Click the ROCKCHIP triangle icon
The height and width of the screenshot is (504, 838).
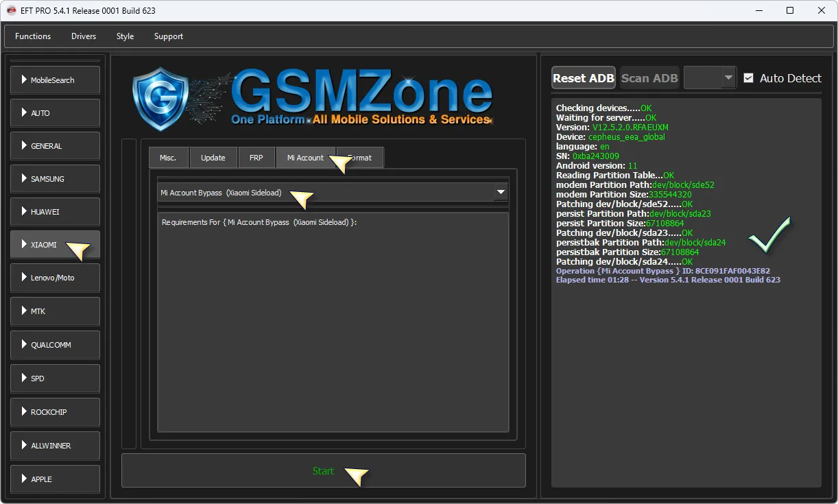click(x=24, y=412)
